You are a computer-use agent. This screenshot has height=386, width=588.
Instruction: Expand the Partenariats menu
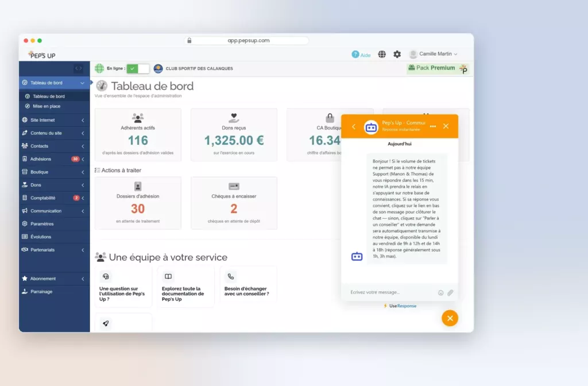(54, 250)
